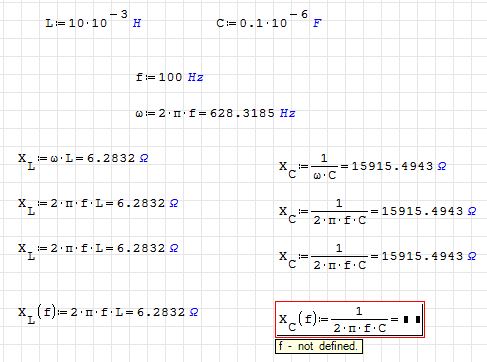Select the X_L(f) function definition

click(108, 314)
